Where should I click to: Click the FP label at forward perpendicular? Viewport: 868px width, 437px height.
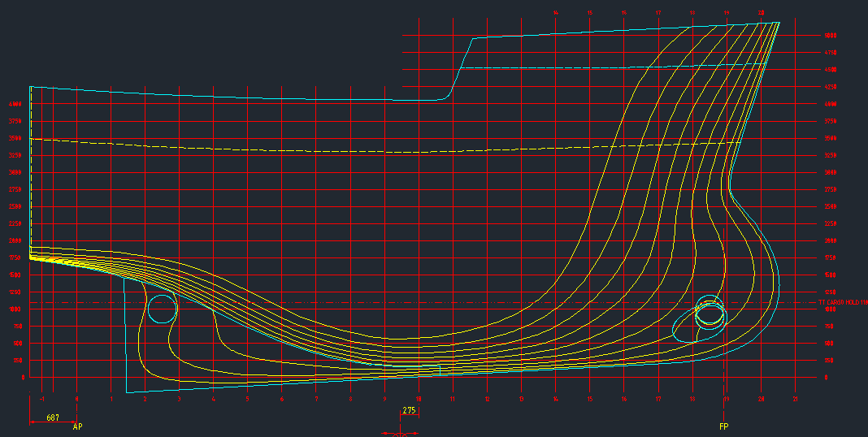724,426
